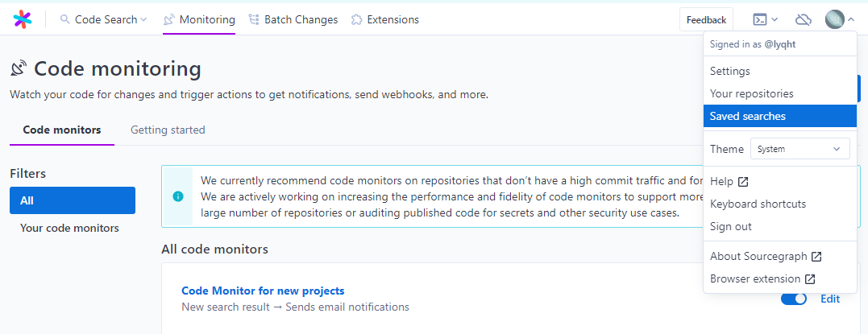868x334 pixels.
Task: Switch to the Getting started tab
Action: 168,130
